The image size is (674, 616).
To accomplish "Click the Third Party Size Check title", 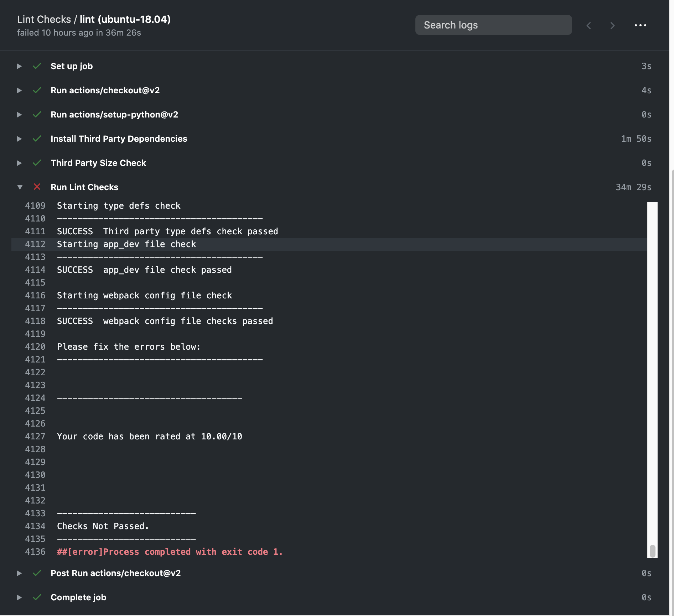I will click(x=98, y=163).
